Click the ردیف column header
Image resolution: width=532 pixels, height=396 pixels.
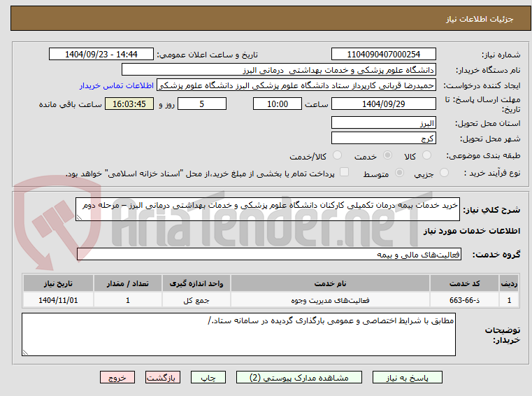pyautogui.click(x=509, y=283)
